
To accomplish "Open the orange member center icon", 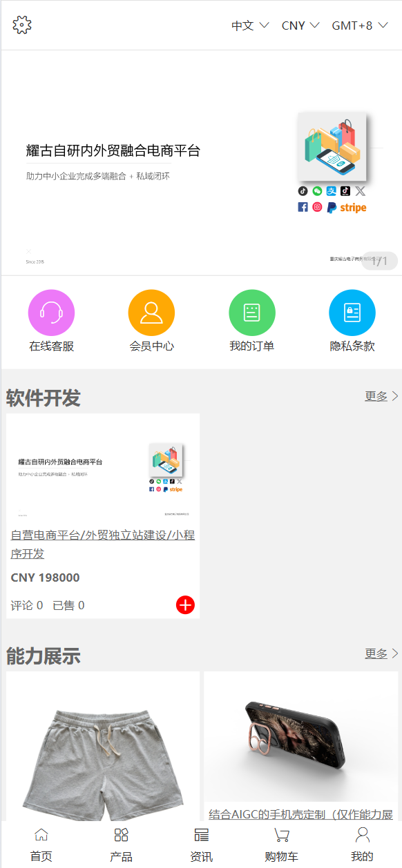I will pos(151,313).
